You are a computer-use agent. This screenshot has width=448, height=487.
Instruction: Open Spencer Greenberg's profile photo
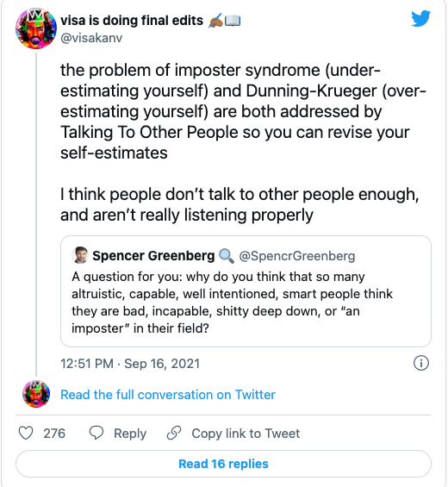coord(80,255)
